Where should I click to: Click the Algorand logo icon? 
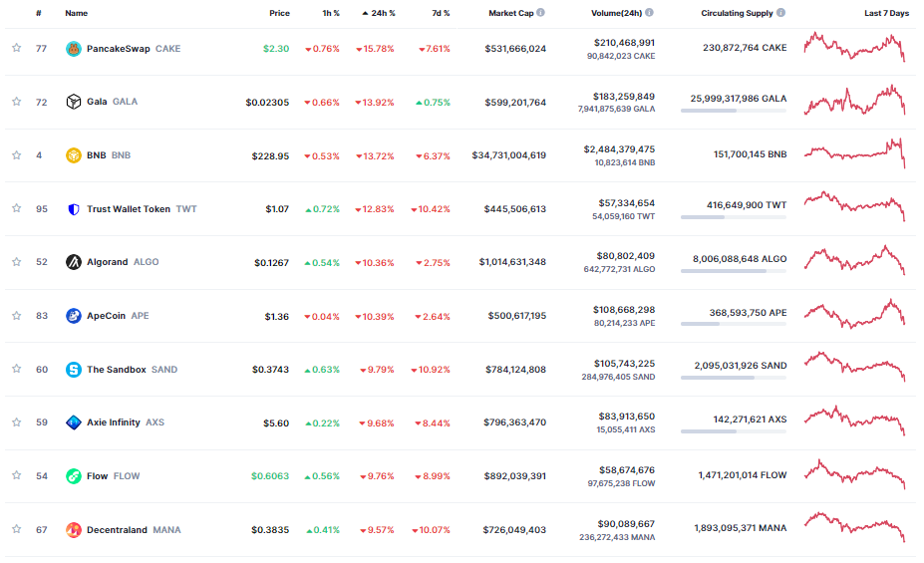(73, 262)
